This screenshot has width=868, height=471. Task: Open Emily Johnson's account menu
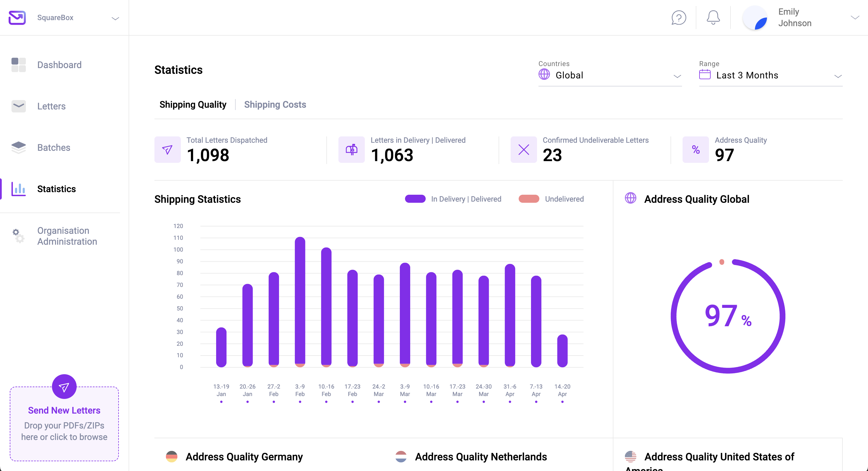tap(795, 18)
